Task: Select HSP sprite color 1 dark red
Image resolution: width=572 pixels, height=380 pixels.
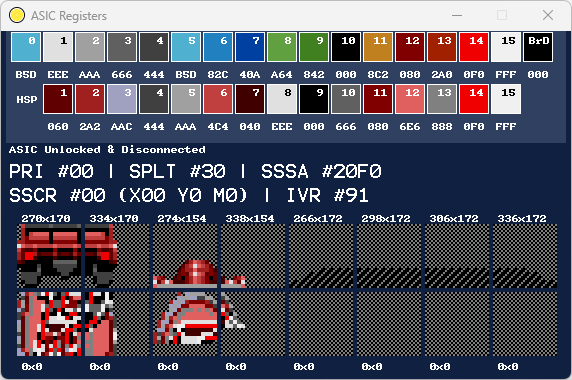Action: pos(58,99)
